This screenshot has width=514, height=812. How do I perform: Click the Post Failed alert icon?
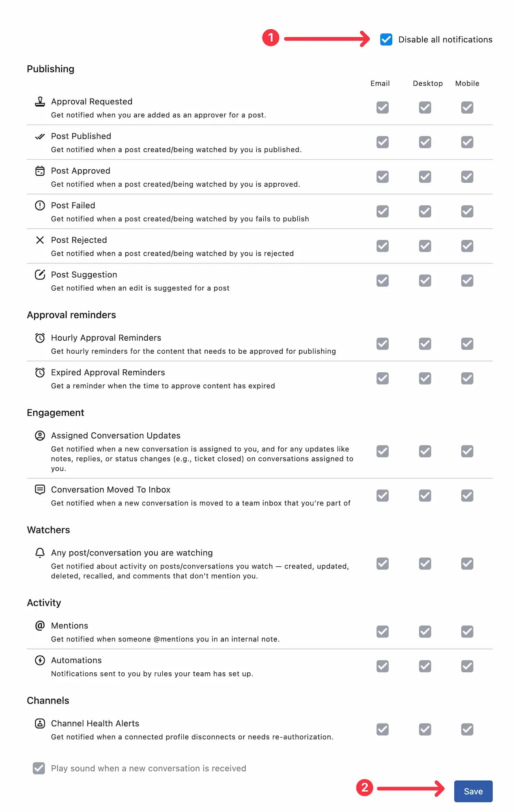(x=40, y=205)
